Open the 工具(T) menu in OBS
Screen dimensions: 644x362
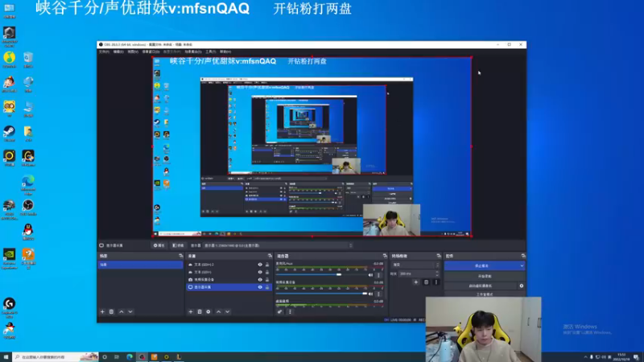(211, 51)
